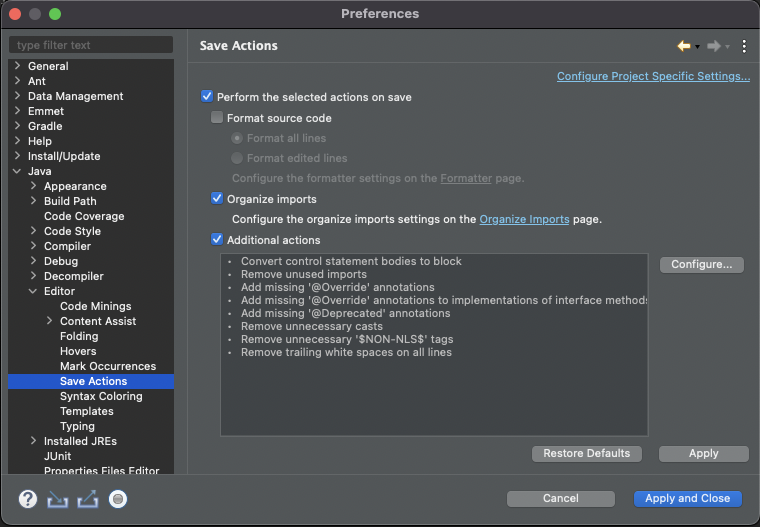Click 'Remove unnecessary casts' list entry
The image size is (760, 527).
tap(312, 326)
